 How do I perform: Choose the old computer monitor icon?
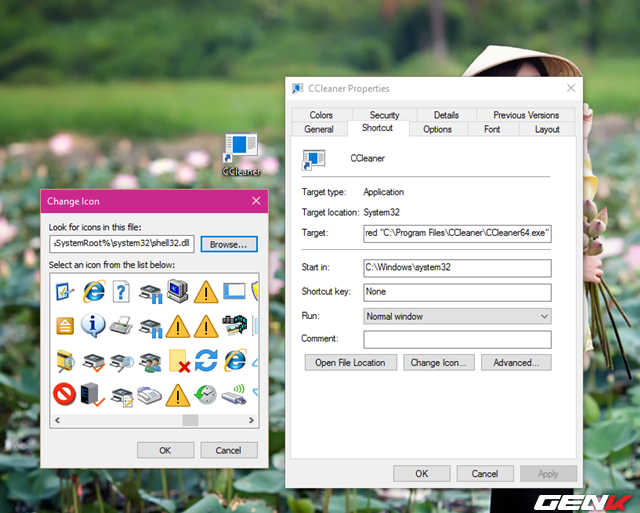click(x=178, y=291)
